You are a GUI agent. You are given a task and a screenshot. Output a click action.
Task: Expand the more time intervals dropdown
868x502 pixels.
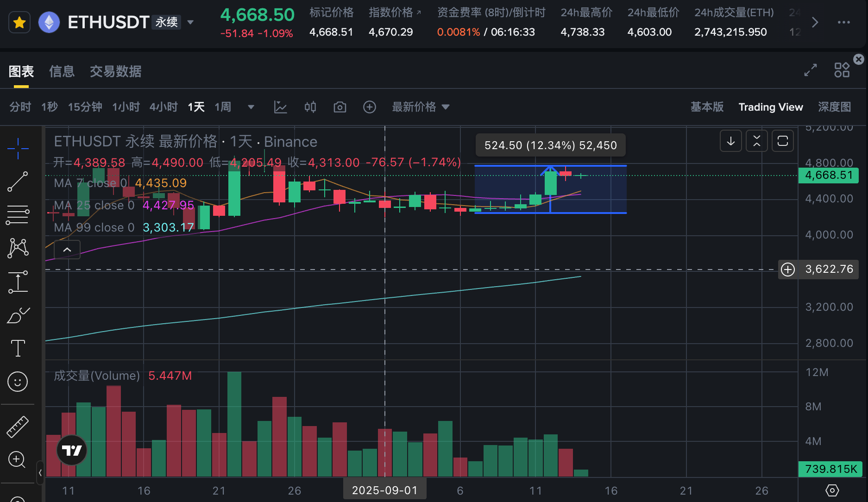(251, 107)
